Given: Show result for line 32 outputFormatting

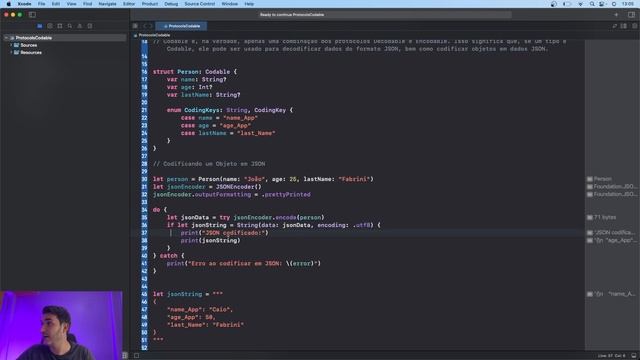Looking at the screenshot, I should point(590,194).
